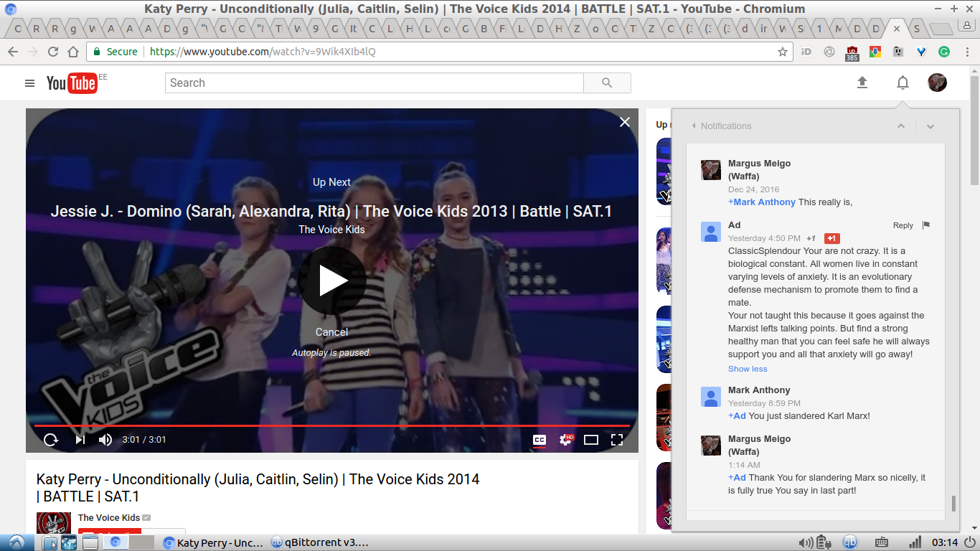Click the notifications panel scrollbar
980x551 pixels.
pos(953,504)
